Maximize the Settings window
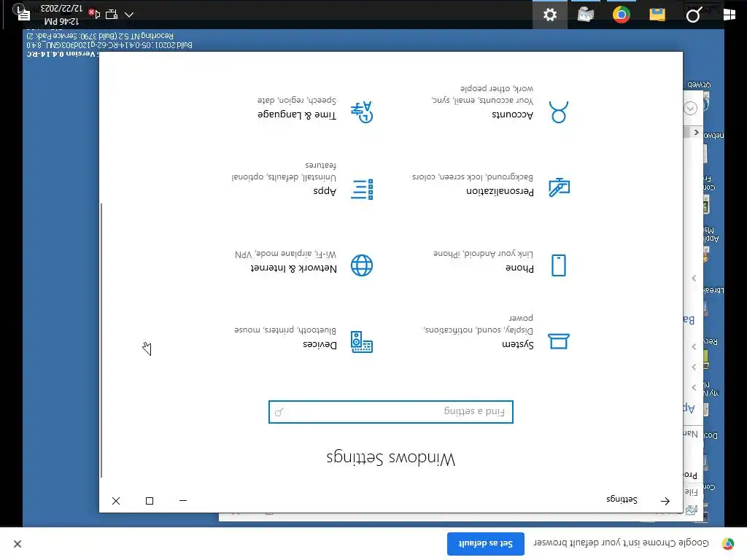 [150, 501]
